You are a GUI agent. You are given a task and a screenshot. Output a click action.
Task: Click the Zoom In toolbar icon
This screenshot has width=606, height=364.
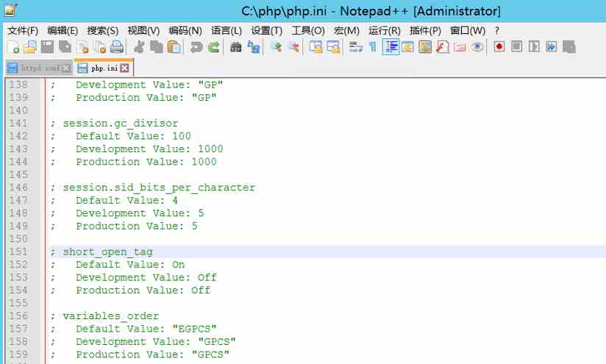coord(276,47)
